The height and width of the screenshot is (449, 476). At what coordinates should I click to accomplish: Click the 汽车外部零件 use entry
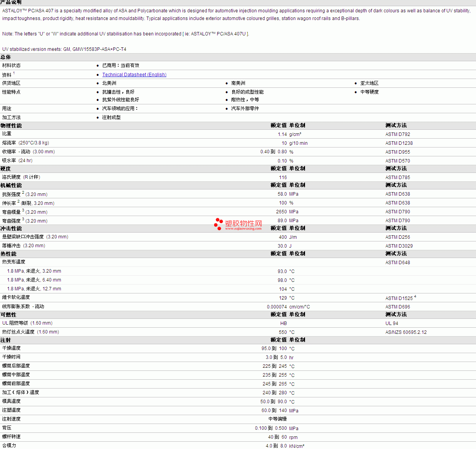(245, 109)
